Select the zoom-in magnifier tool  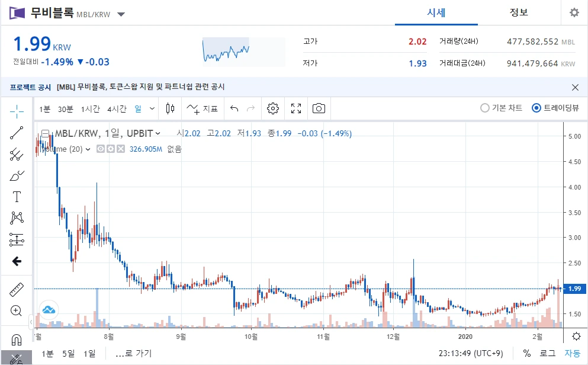(x=16, y=310)
